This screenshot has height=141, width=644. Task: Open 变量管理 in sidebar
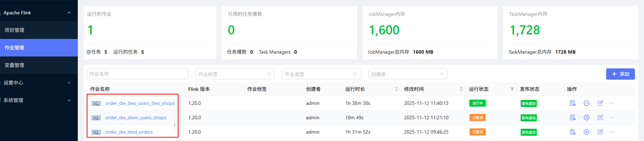tap(39, 65)
